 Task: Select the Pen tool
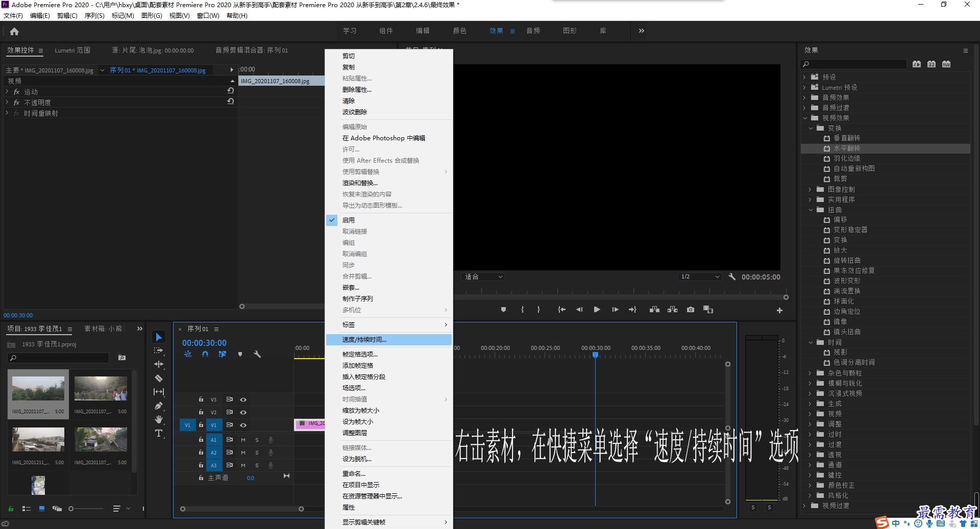pos(159,406)
